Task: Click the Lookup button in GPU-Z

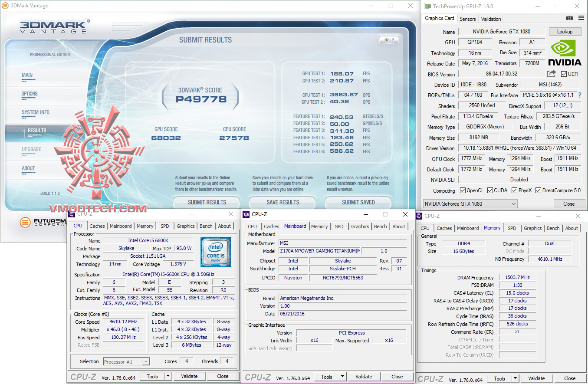Action: pyautogui.click(x=565, y=31)
